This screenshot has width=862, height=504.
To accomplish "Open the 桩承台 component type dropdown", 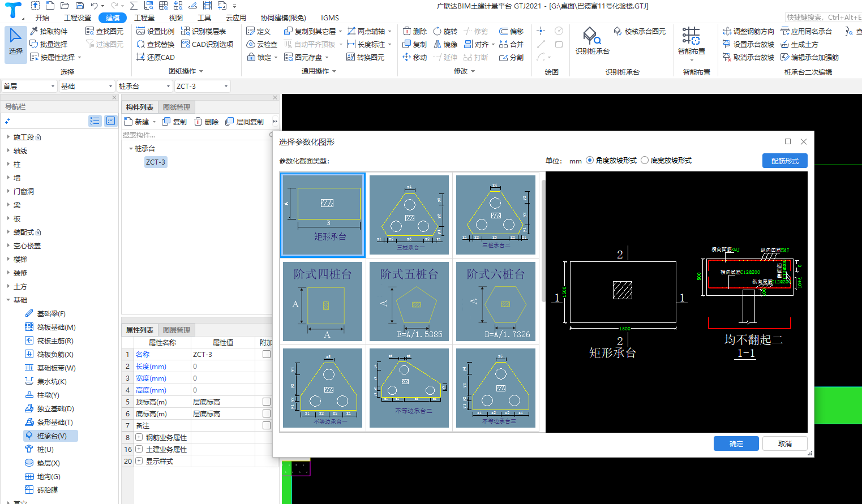I will point(145,86).
